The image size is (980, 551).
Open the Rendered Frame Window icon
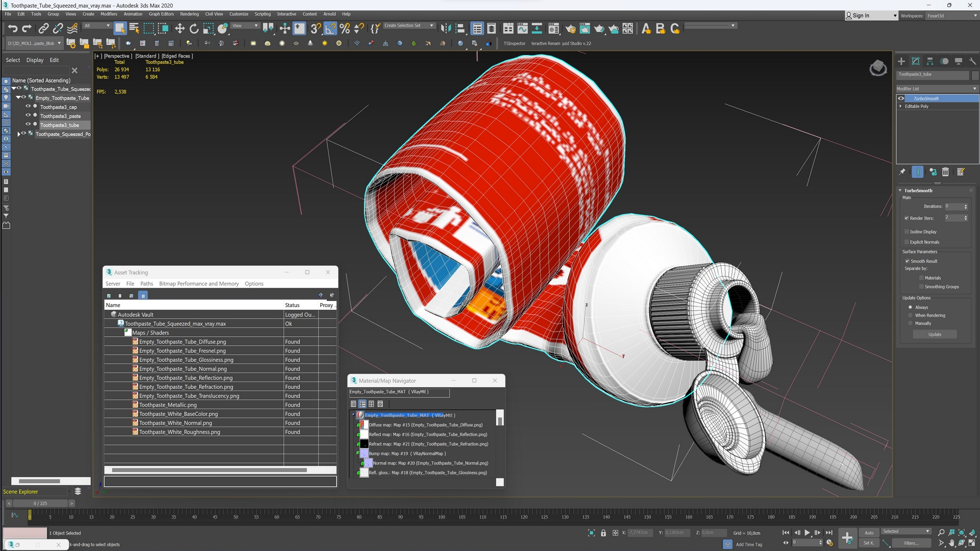pos(585,29)
